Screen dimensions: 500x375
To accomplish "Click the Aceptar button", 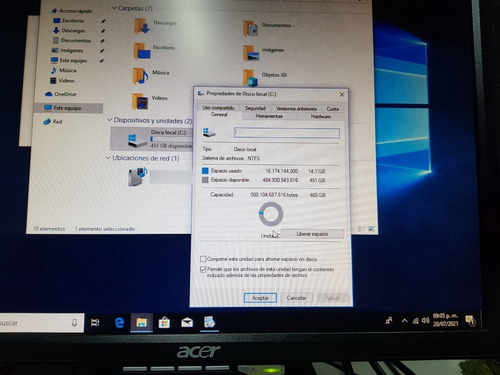I will click(260, 298).
